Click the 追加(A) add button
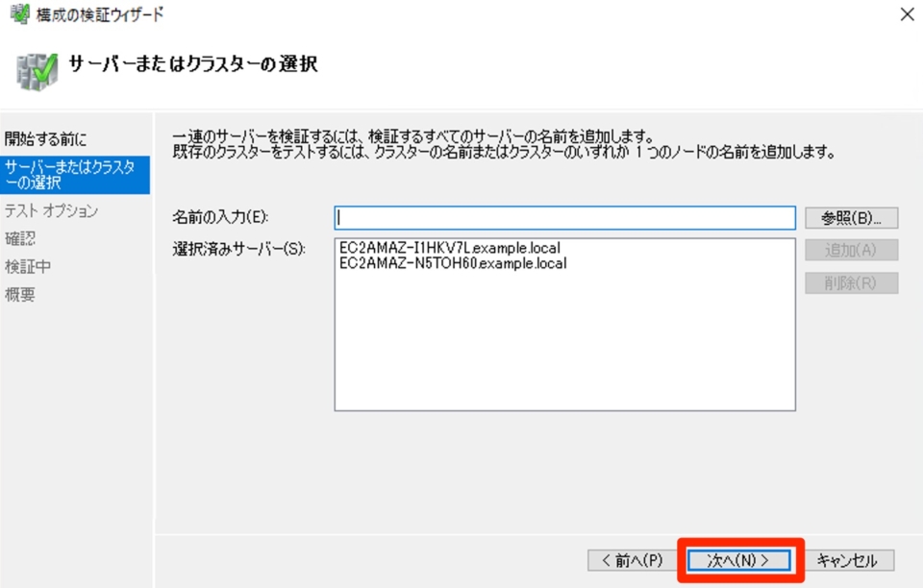923x588 pixels. click(851, 251)
